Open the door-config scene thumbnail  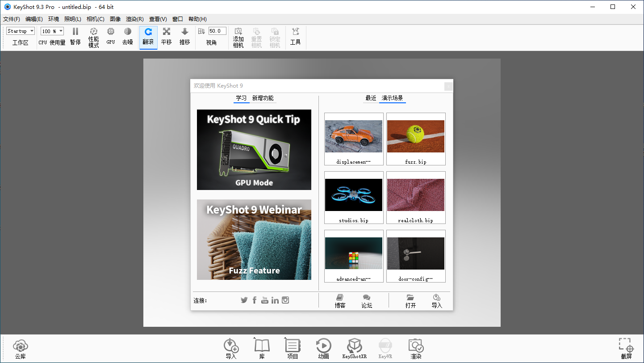click(x=416, y=256)
